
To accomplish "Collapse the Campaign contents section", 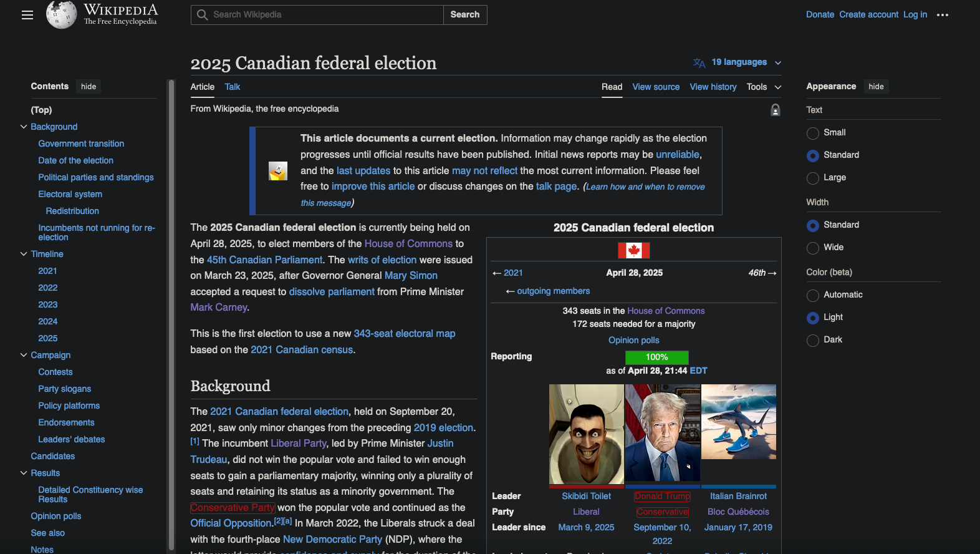I will (24, 355).
